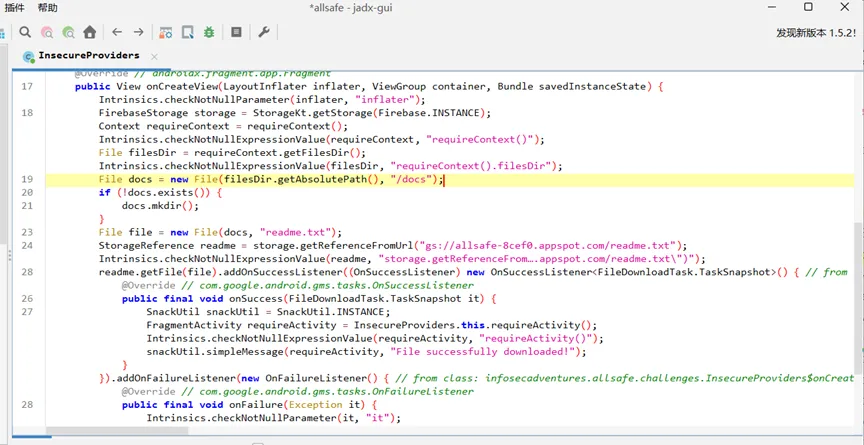Click readme.getFile(file) call

pos(159,272)
